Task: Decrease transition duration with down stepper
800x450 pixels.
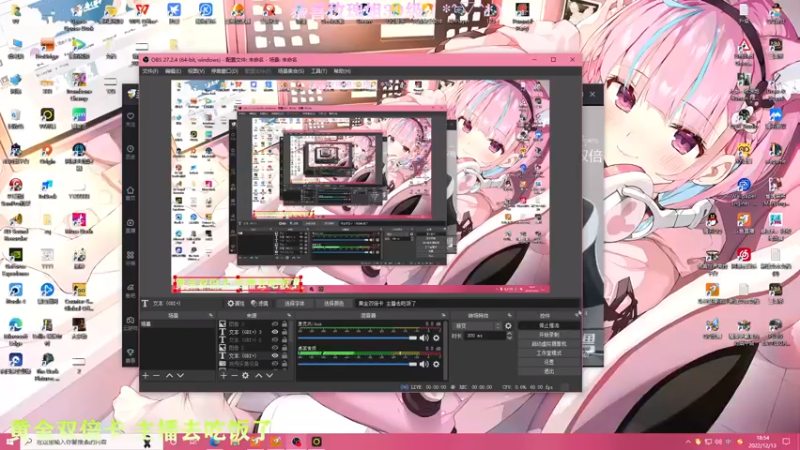Action: (x=509, y=338)
